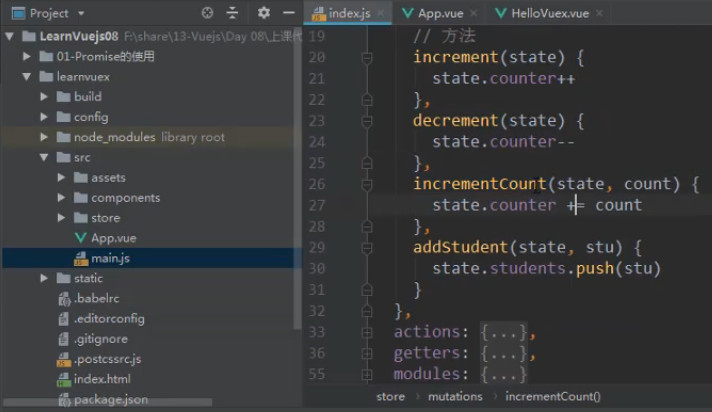Click mutations in breadcrumb bar
Viewport: 712px width, 412px height.
455,397
